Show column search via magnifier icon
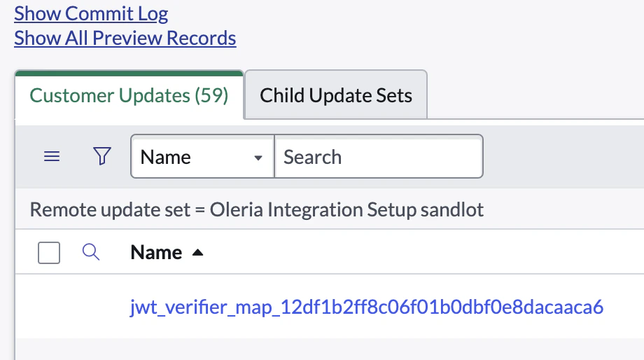 point(91,252)
